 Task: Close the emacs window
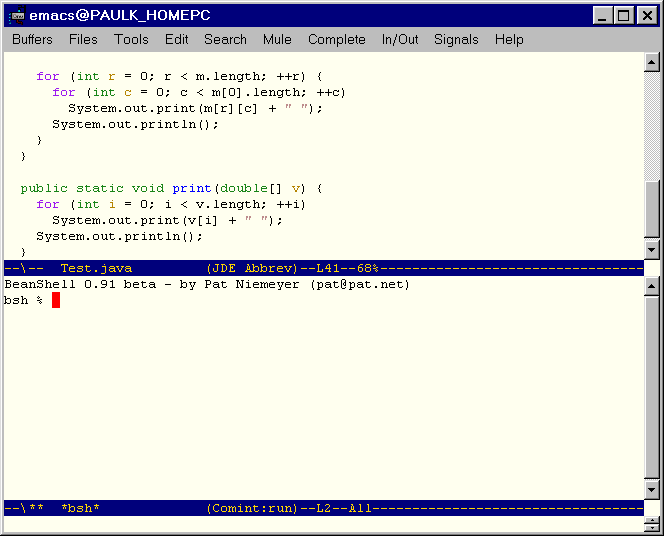(x=646, y=16)
